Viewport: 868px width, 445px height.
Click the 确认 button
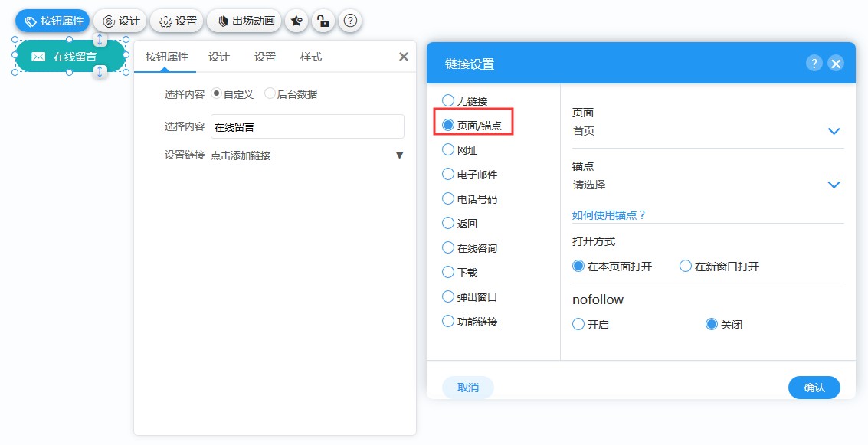(814, 388)
